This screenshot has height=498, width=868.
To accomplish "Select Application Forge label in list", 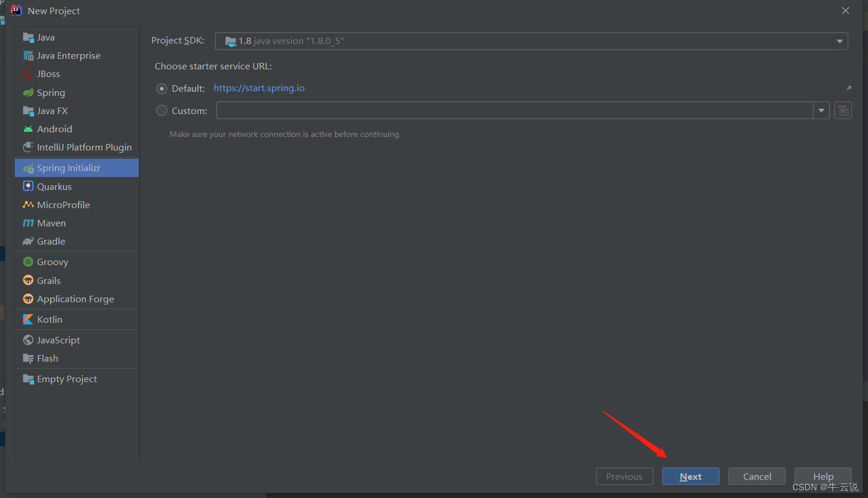I will pyautogui.click(x=75, y=299).
